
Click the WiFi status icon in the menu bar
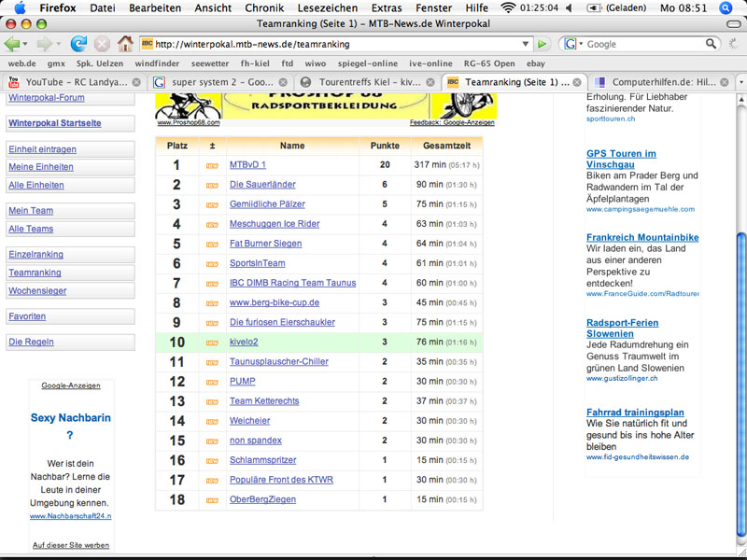click(x=508, y=7)
